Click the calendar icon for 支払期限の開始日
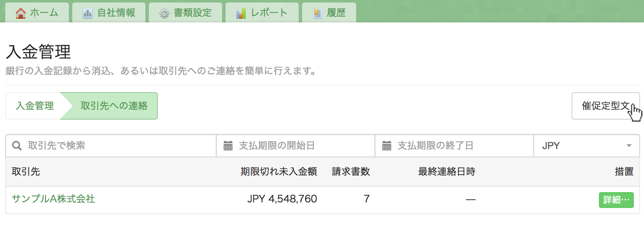Viewport: 644px width, 226px height. (228, 146)
